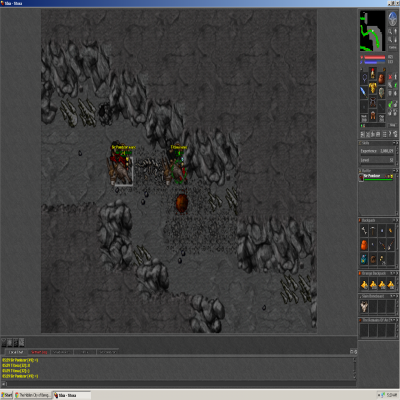Click the Centre minimap button
This screenshot has width=400, height=400.
coord(393,48)
